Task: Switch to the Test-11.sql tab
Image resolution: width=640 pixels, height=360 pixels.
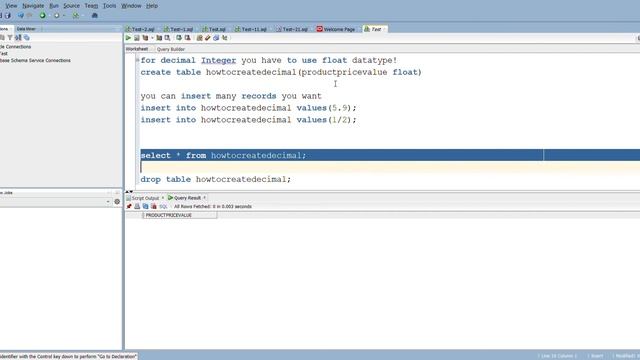Action: tap(251, 29)
